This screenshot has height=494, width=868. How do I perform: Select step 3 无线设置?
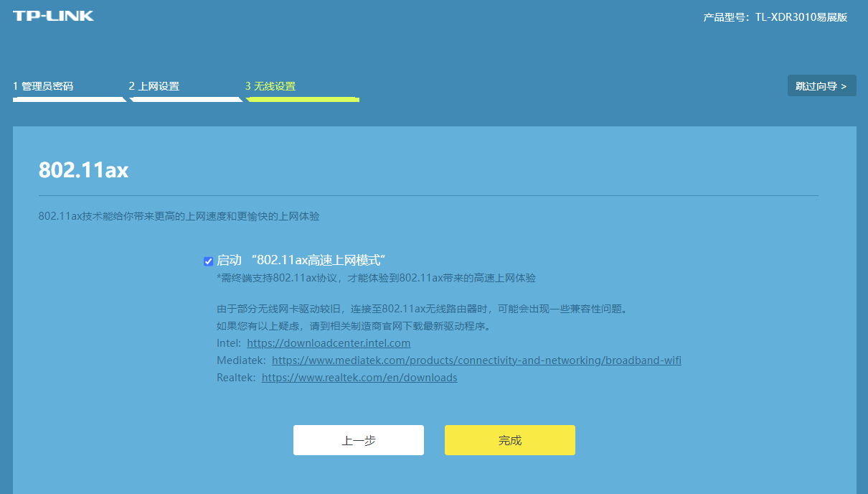270,85
